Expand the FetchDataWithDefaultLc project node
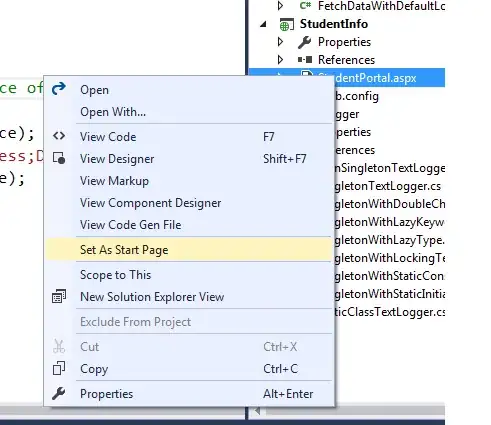The width and height of the screenshot is (491, 425). point(281,6)
